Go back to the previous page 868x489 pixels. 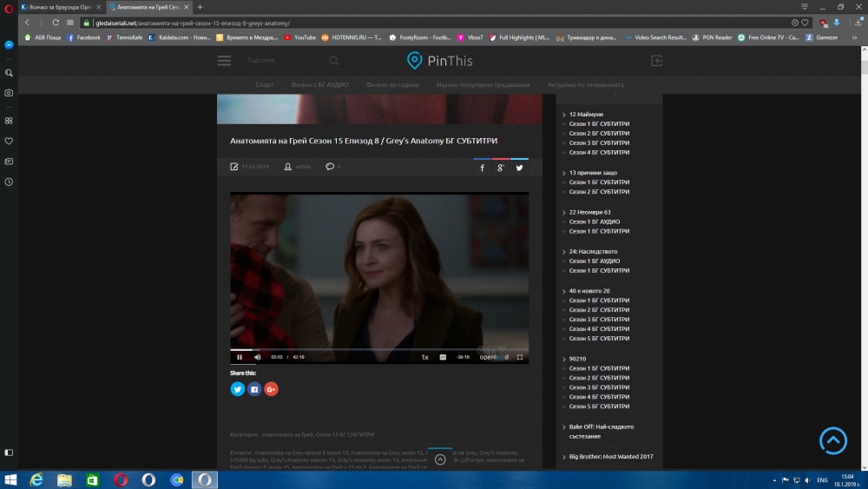(x=27, y=23)
